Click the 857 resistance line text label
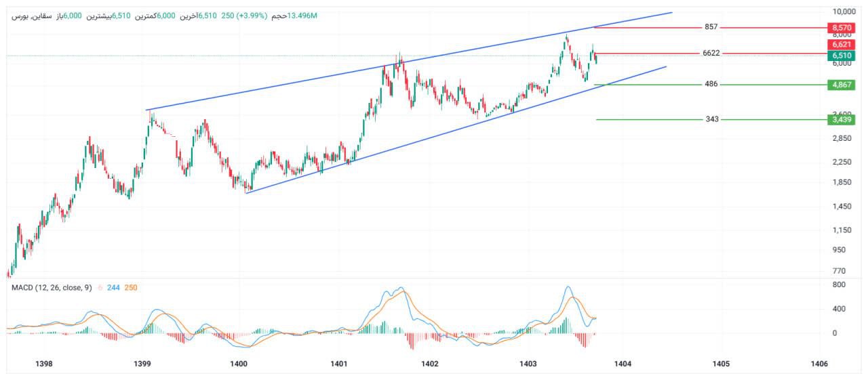The height and width of the screenshot is (380, 868). [x=711, y=27]
